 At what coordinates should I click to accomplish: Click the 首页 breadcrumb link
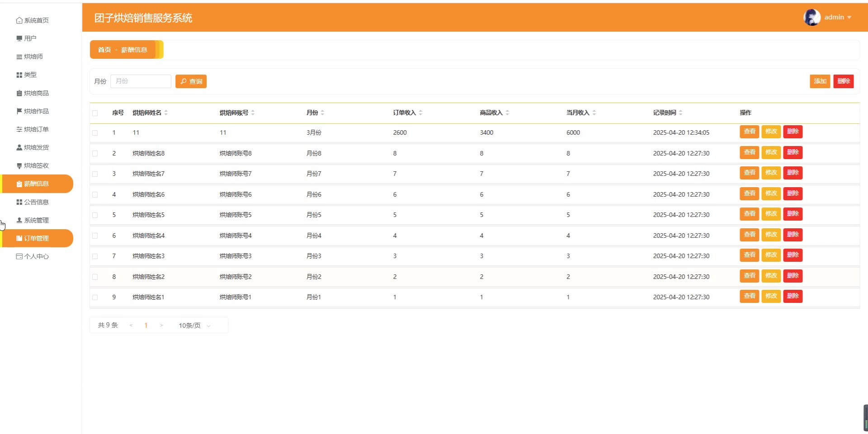pos(104,50)
